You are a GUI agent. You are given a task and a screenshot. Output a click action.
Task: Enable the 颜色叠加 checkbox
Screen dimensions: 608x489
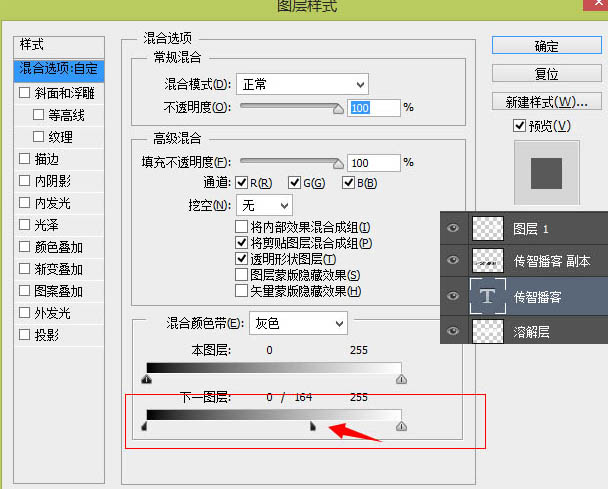pos(24,247)
